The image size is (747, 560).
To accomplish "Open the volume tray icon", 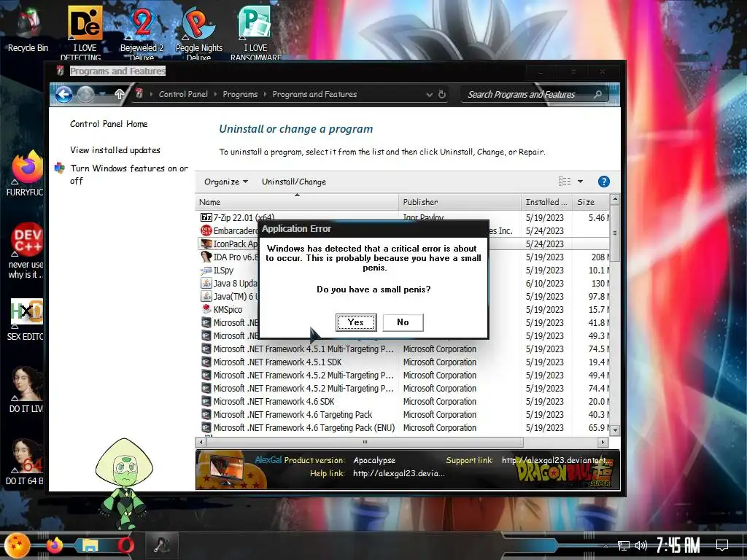I will (641, 545).
